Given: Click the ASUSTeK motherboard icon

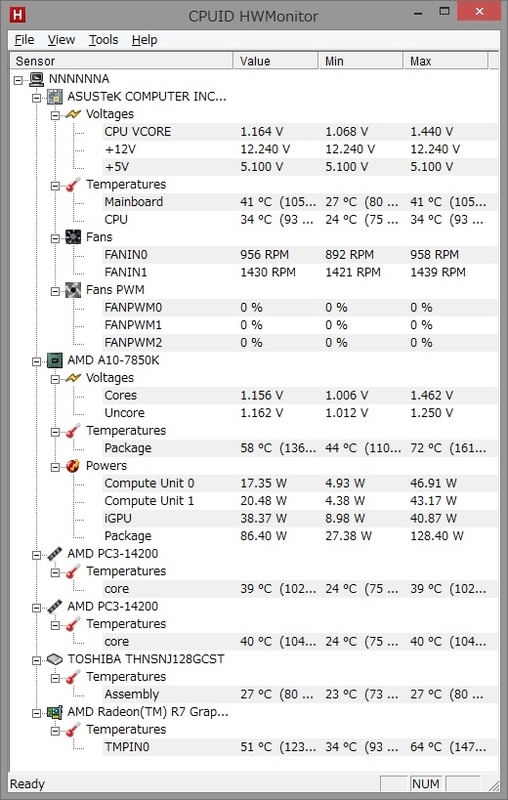Looking at the screenshot, I should pyautogui.click(x=55, y=96).
